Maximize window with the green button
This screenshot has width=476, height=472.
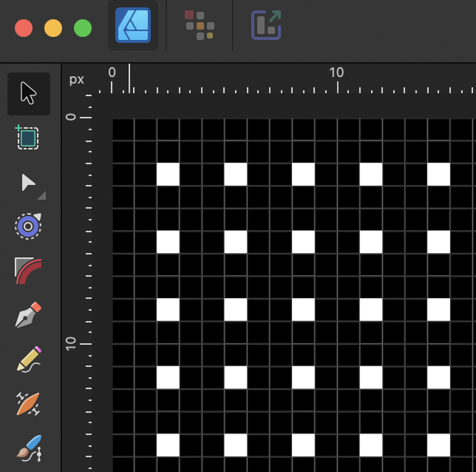pyautogui.click(x=83, y=28)
